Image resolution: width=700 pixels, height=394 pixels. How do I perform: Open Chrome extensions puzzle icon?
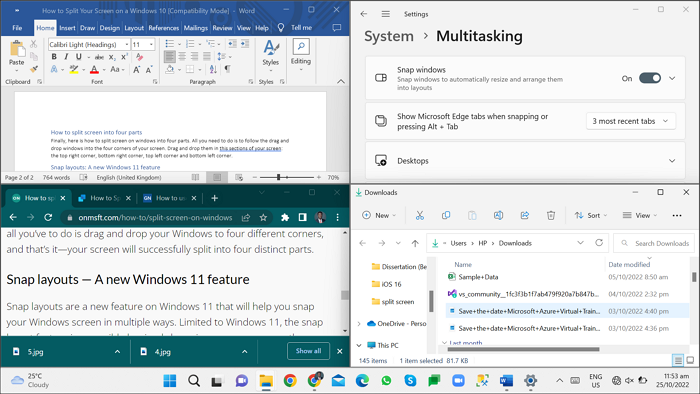coord(285,217)
